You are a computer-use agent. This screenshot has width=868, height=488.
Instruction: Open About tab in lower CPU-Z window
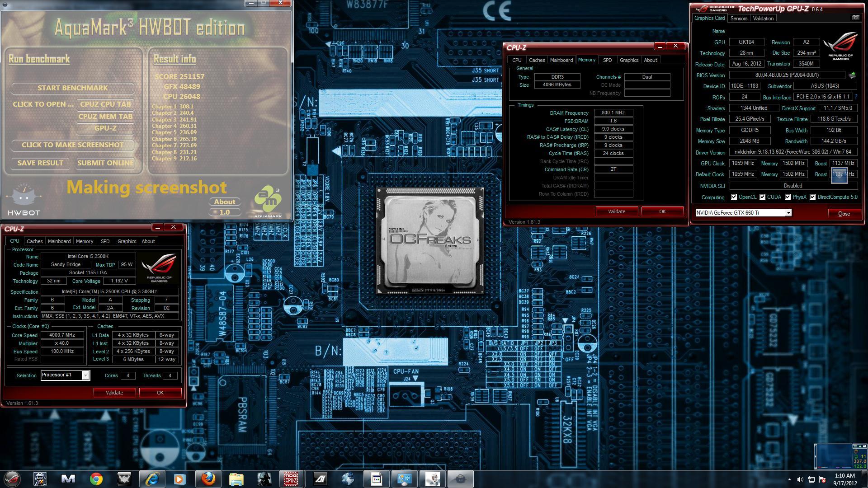click(x=148, y=241)
